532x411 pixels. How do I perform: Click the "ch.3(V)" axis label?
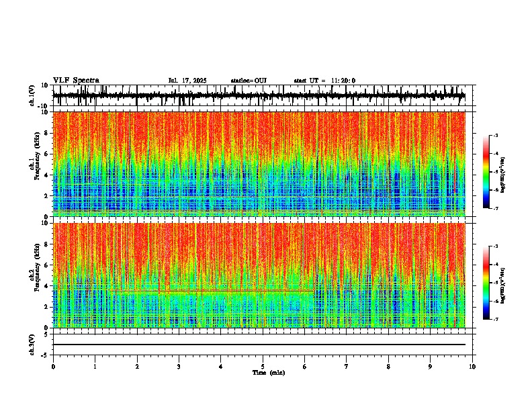click(x=32, y=345)
